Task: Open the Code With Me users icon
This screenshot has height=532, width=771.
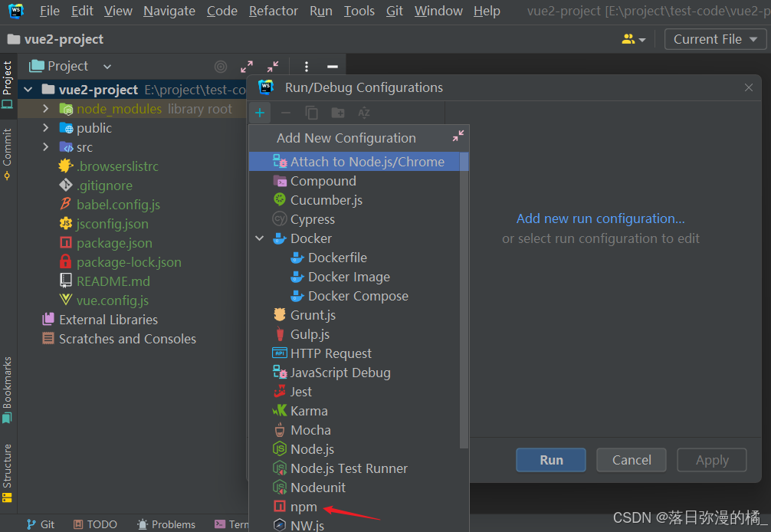Action: [633, 39]
